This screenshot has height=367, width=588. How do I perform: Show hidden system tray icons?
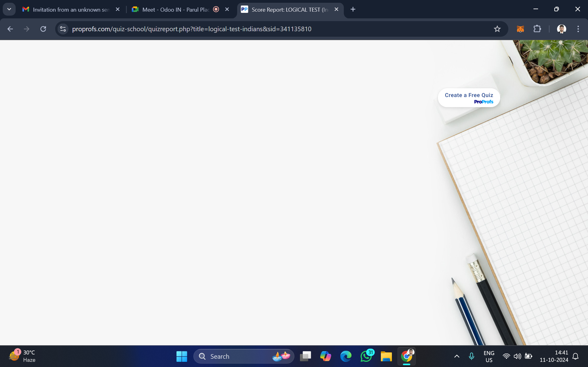coord(457,356)
